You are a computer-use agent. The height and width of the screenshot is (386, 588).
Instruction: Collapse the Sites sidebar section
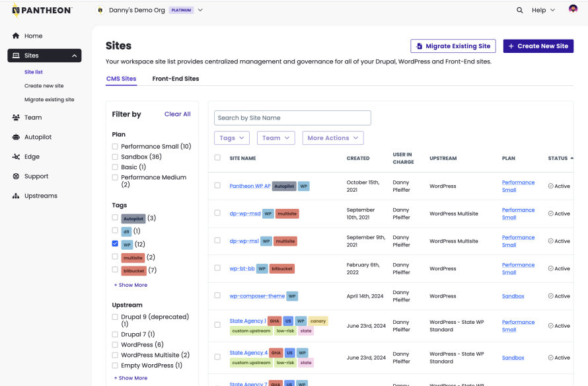74,56
